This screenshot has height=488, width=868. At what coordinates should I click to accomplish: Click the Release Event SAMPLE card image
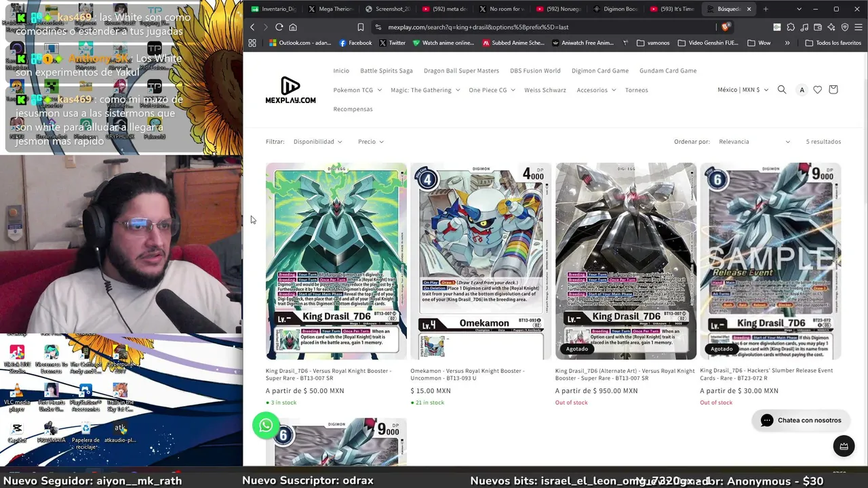point(770,261)
